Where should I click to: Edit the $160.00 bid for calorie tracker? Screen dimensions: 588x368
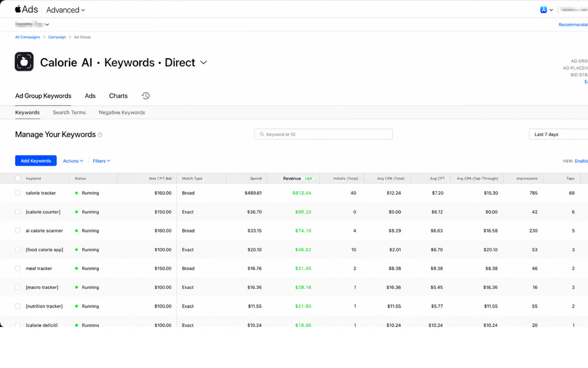point(163,193)
